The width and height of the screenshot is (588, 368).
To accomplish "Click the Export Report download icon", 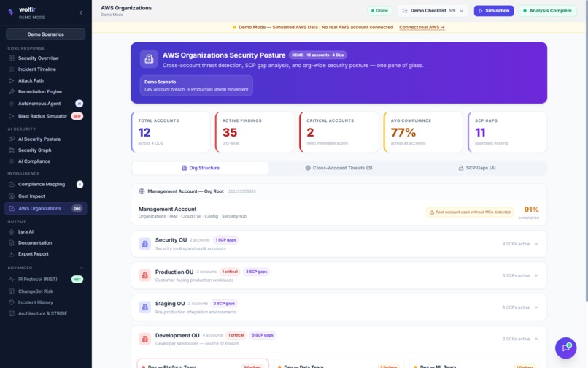I will click(x=12, y=254).
